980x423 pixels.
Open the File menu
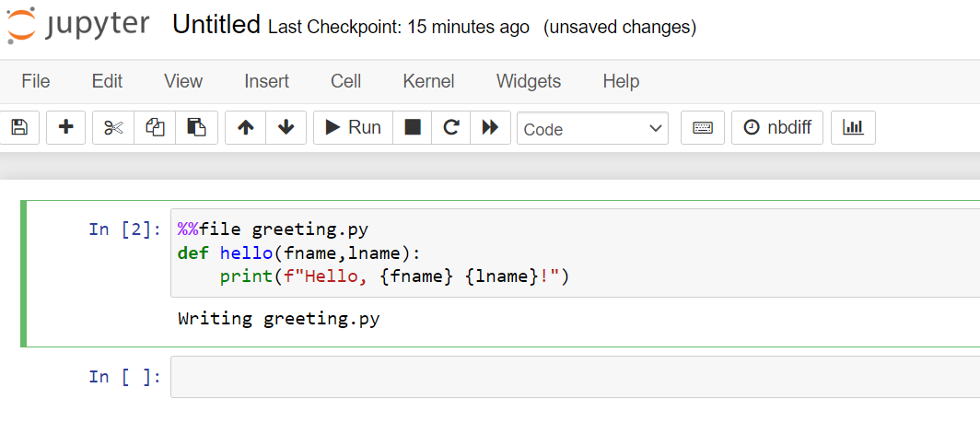36,81
